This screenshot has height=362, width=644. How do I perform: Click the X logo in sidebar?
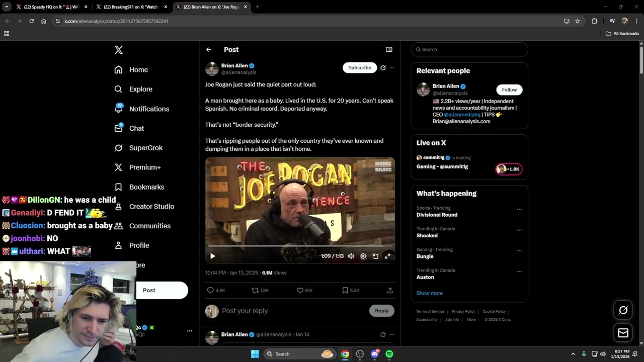118,50
